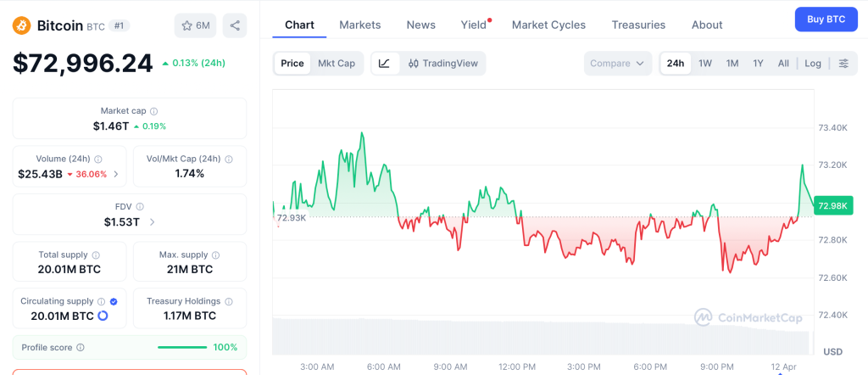Screen dimensions: 868x375
Task: Click the share icon button
Action: click(x=235, y=25)
